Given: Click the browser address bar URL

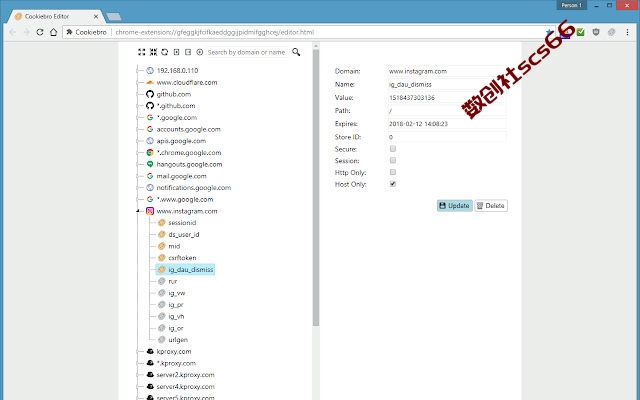Looking at the screenshot, I should (x=215, y=32).
